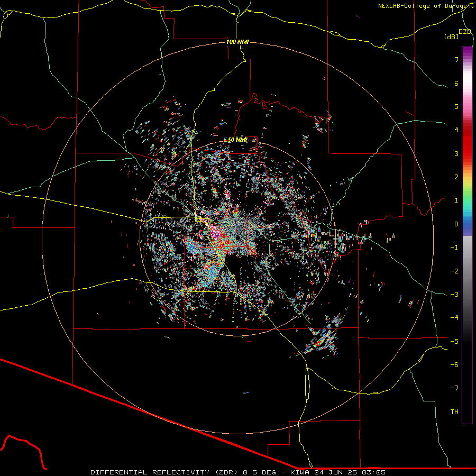Viewport: 476px width, 476px height.
Task: Click the -5 value on the scale
Action: point(454,341)
